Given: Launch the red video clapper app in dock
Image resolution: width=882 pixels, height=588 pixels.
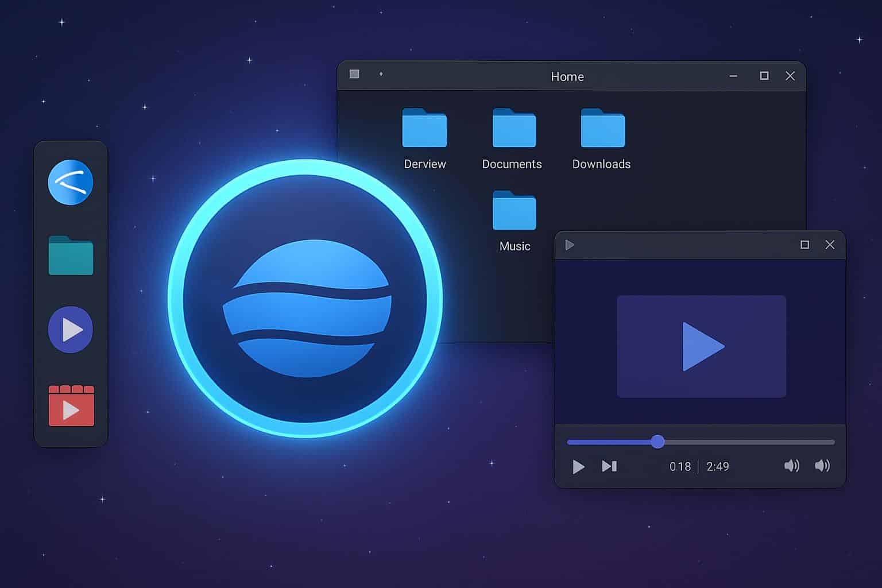Looking at the screenshot, I should coord(71,406).
